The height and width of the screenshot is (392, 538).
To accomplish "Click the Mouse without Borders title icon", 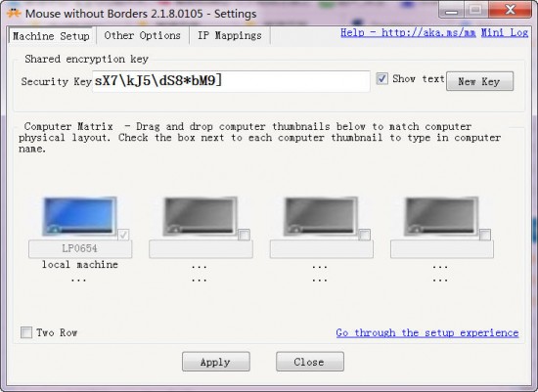I will (14, 13).
